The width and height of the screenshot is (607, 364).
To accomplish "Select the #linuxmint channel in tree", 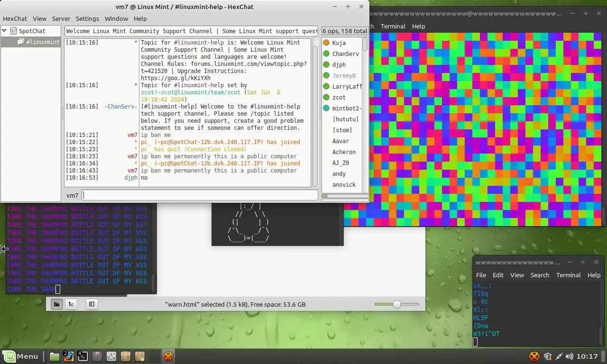I will tap(39, 42).
